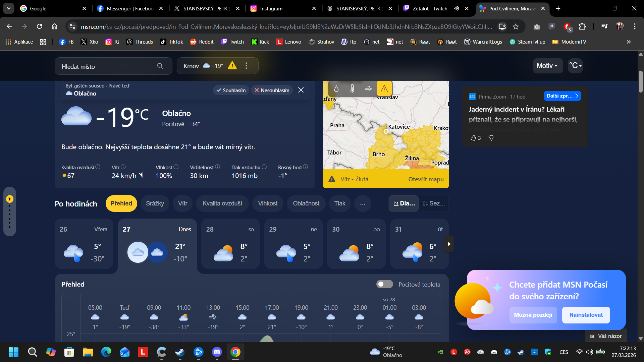Open the Motiv dropdown
644x362 pixels.
pyautogui.click(x=547, y=66)
